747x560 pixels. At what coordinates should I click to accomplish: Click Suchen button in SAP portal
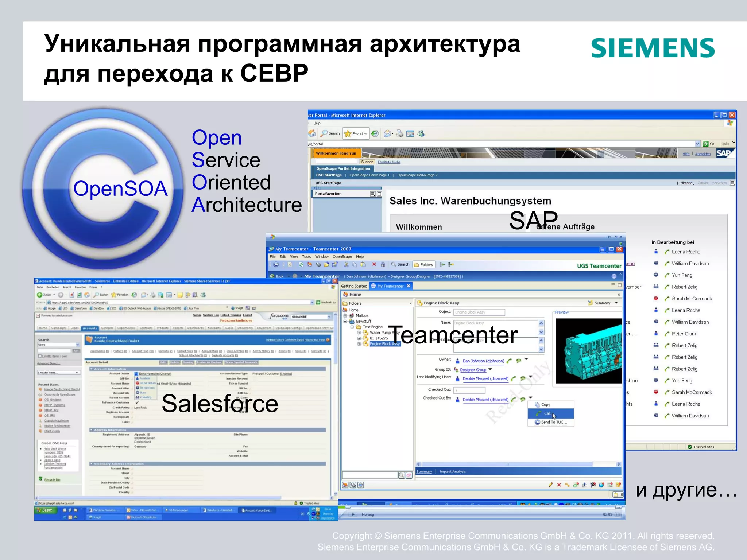tap(367, 162)
